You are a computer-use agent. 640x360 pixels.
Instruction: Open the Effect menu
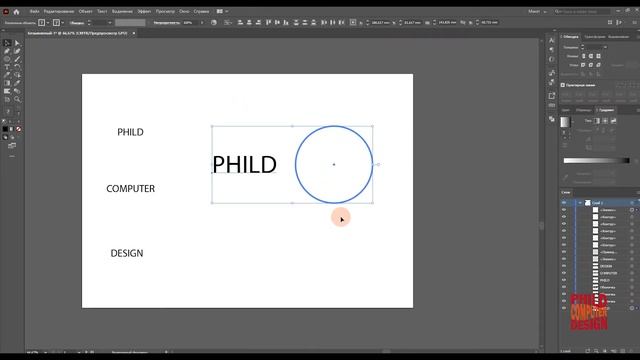pos(144,11)
